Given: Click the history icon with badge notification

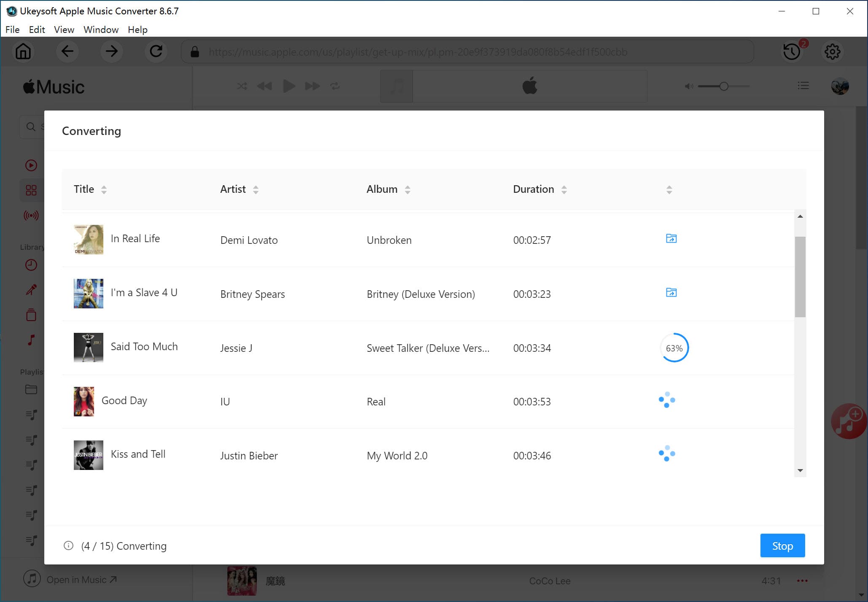Looking at the screenshot, I should coord(792,51).
